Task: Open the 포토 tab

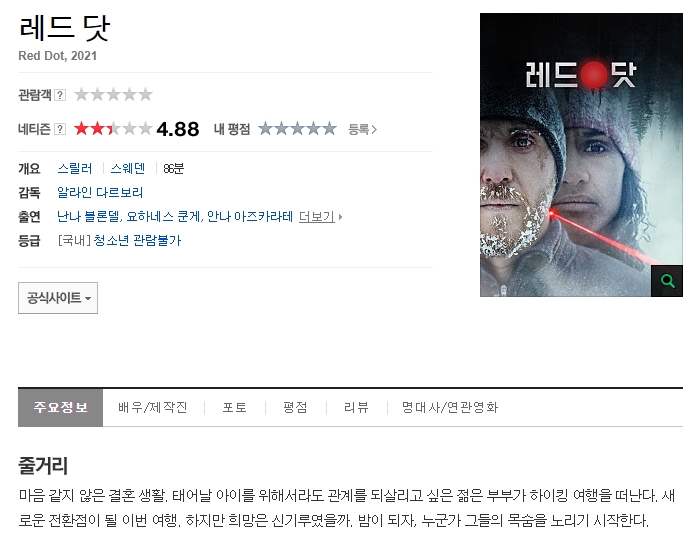Action: click(234, 407)
